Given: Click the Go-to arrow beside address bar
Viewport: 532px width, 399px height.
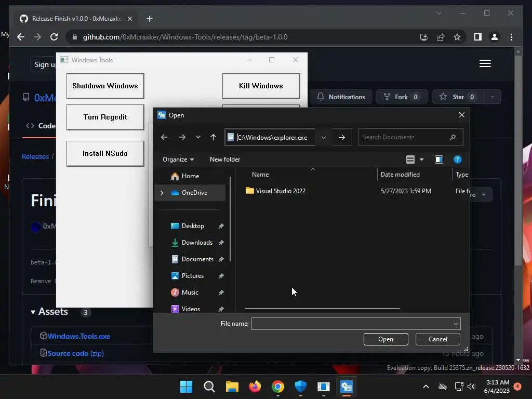Looking at the screenshot, I should pyautogui.click(x=342, y=137).
